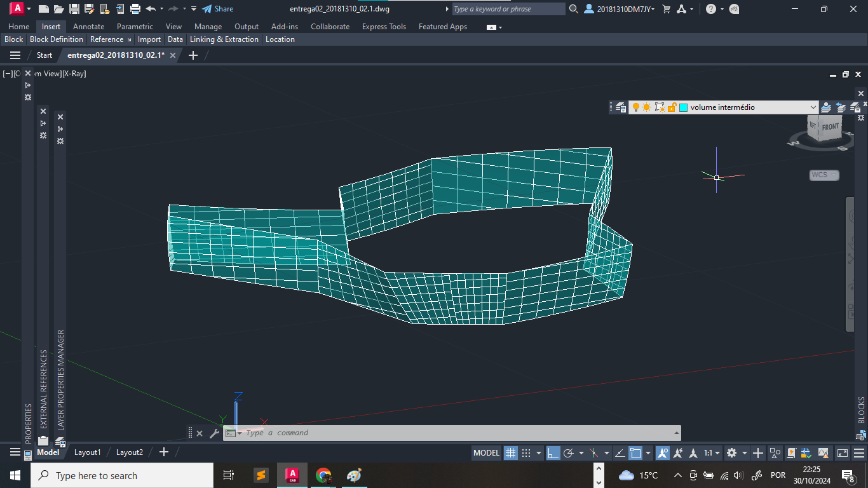This screenshot has width=868, height=488.
Task: Click the Windows search box in taskbar
Action: 122,475
